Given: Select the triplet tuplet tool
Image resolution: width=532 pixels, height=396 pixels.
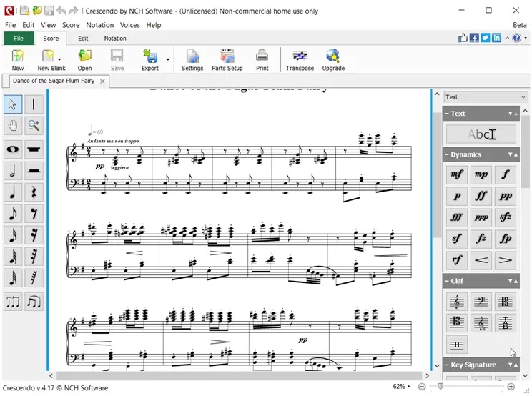Looking at the screenshot, I should click(13, 302).
